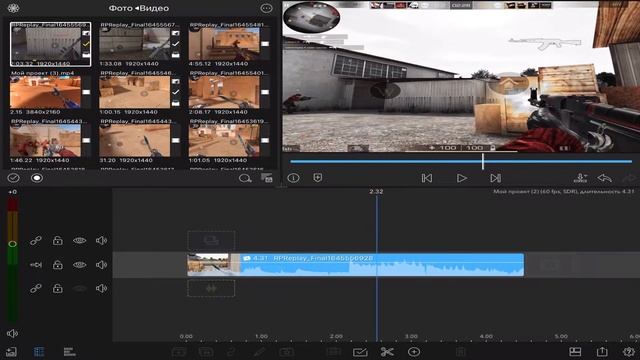The width and height of the screenshot is (640, 360).
Task: Select the thumbnail with duration 1:00.15
Action: point(135,92)
